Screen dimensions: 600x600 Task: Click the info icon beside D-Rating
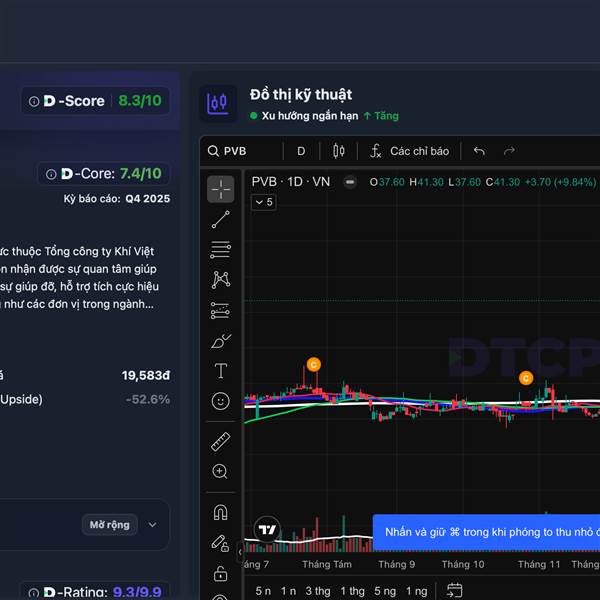click(x=34, y=593)
